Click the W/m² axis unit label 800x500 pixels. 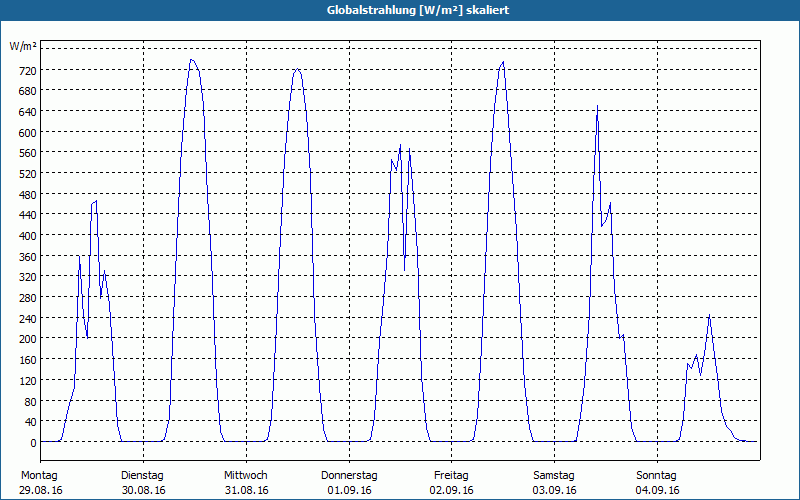[x=23, y=47]
